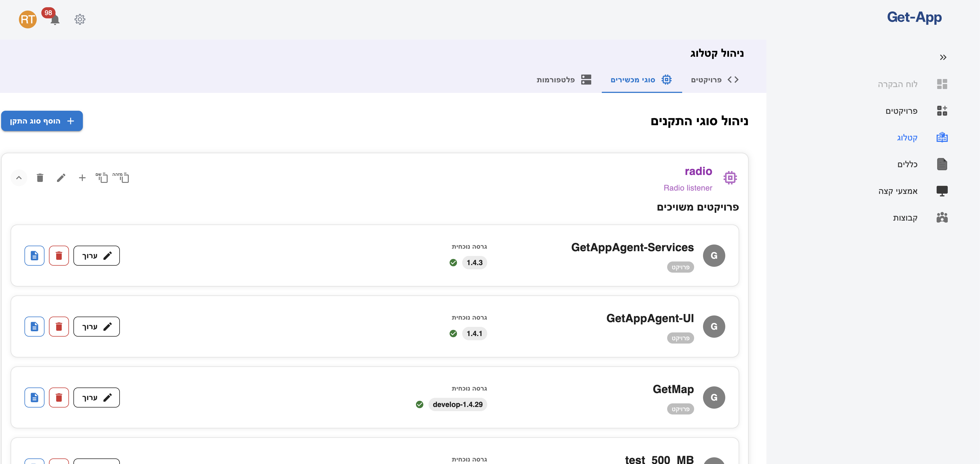Switch to the סוגי מכשירים tab

point(641,80)
